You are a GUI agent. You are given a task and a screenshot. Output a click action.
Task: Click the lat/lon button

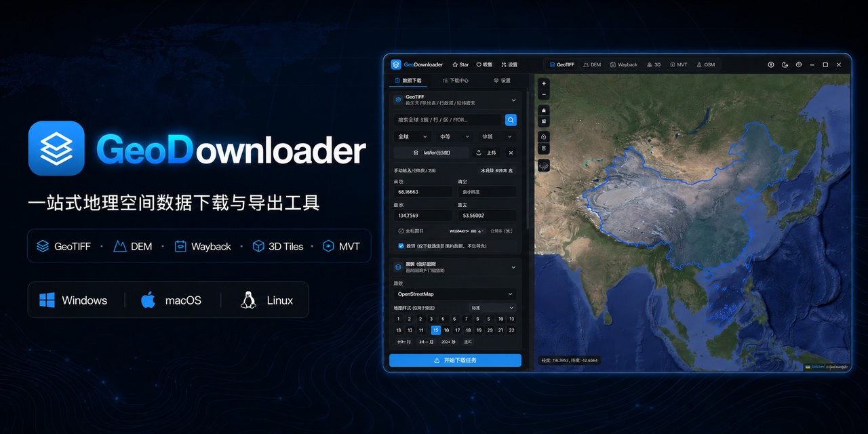pyautogui.click(x=431, y=153)
